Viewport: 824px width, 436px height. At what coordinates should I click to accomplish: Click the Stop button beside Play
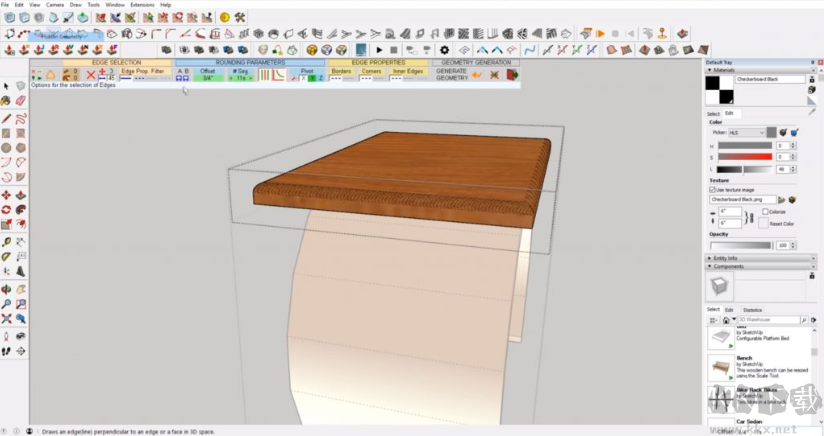point(394,49)
